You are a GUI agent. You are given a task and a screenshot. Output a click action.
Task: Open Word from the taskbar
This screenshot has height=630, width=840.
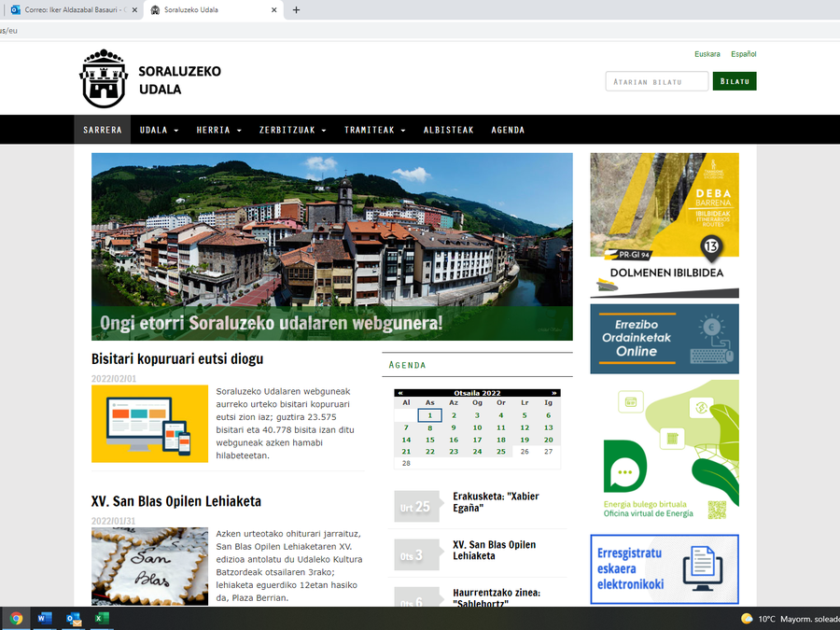(x=44, y=619)
